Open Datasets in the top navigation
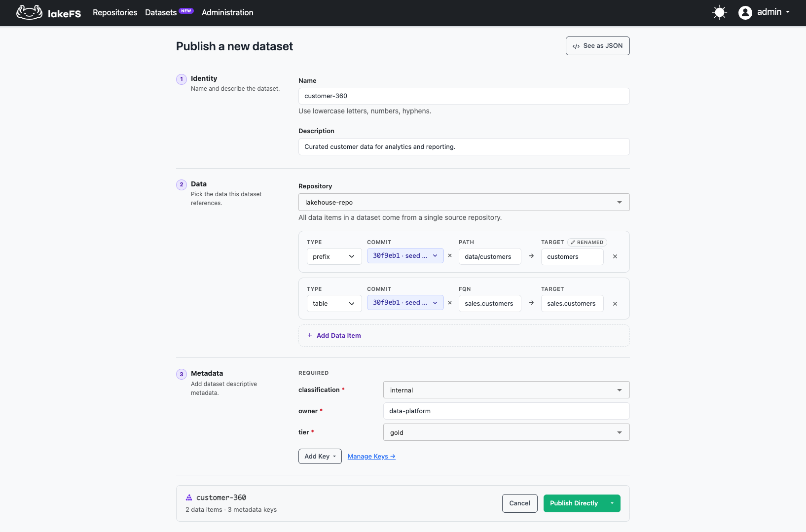This screenshot has width=806, height=532. [161, 13]
